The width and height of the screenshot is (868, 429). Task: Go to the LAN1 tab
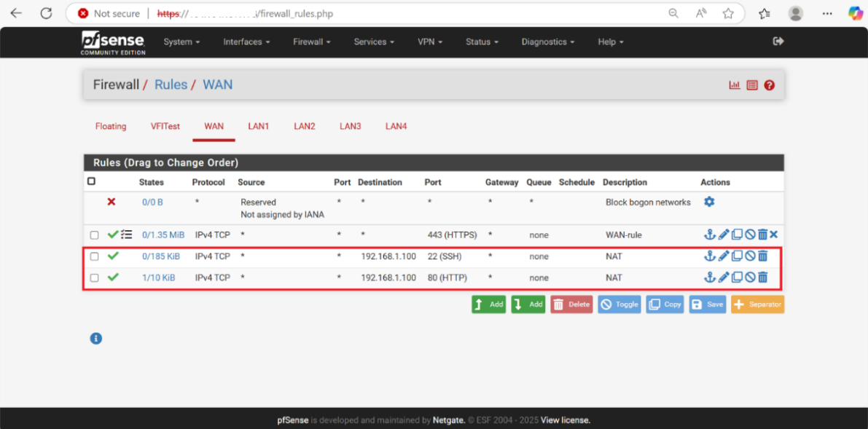(259, 126)
